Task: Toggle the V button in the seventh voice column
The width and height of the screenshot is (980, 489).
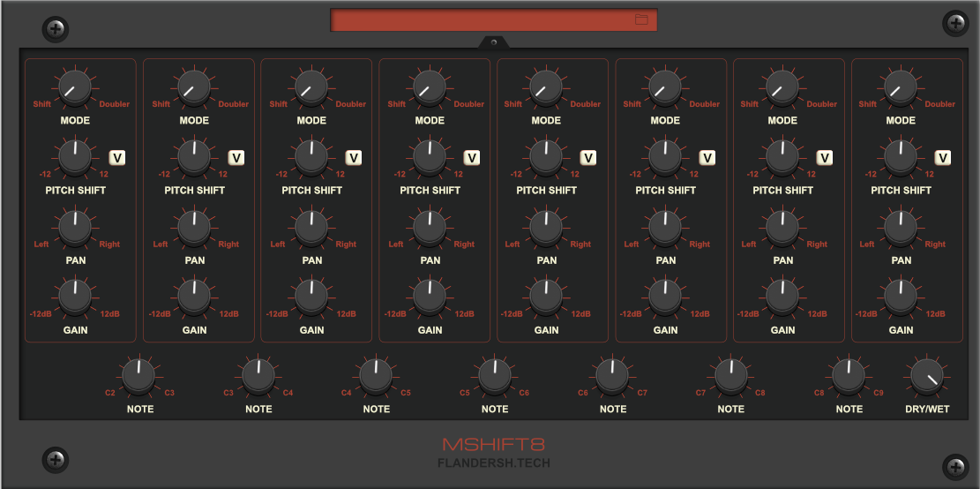Action: (x=825, y=158)
